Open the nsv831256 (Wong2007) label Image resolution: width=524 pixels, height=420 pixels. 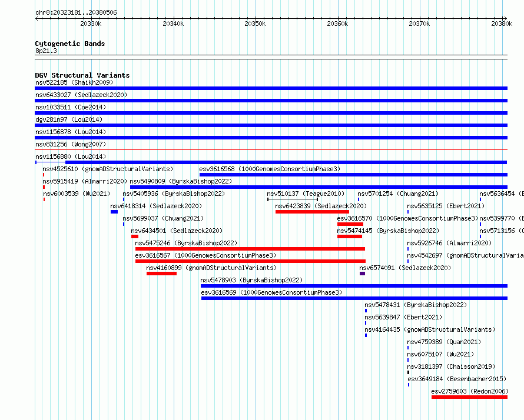tap(71, 144)
